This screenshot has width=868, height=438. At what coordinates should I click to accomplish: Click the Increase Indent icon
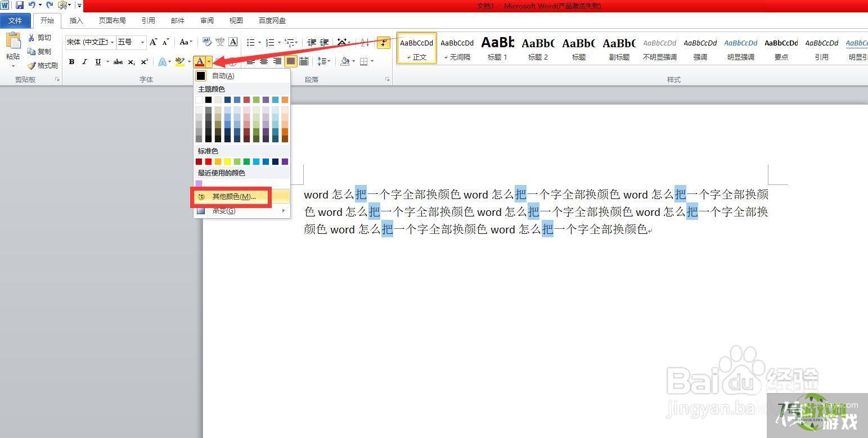pyautogui.click(x=325, y=42)
